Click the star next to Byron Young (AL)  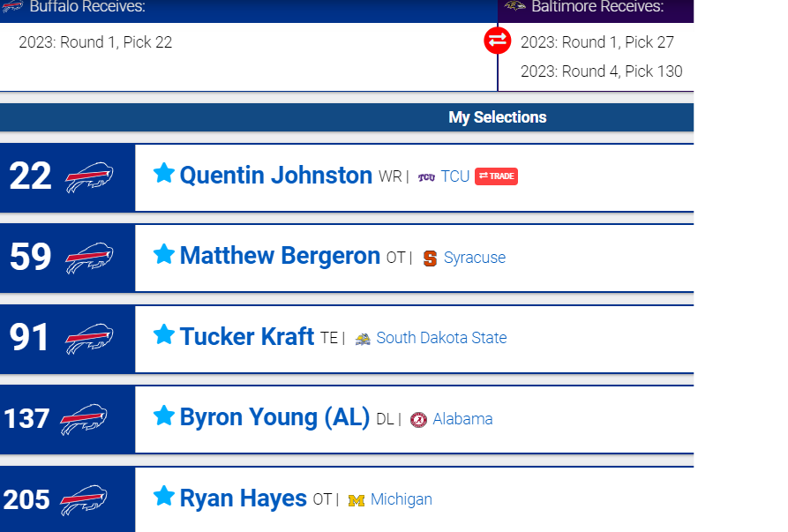(164, 416)
